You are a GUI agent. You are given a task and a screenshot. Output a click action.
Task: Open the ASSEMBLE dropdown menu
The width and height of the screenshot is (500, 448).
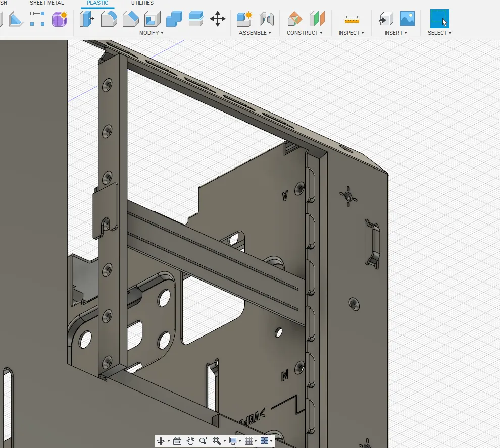tap(255, 33)
